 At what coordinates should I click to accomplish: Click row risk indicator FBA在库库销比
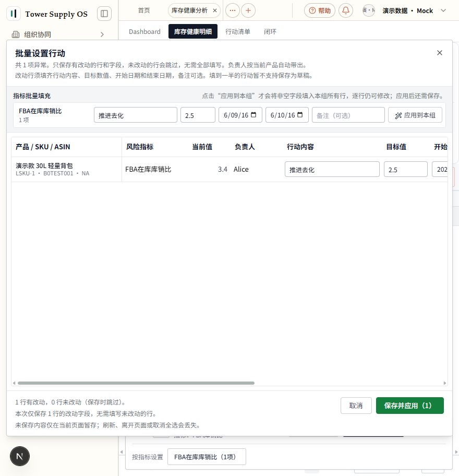click(x=148, y=170)
